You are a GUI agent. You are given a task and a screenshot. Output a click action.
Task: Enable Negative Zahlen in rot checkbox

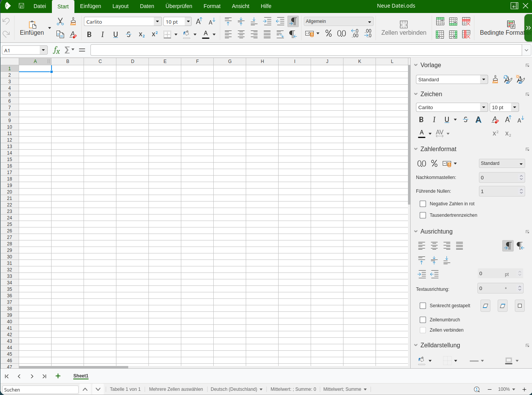[x=423, y=204]
